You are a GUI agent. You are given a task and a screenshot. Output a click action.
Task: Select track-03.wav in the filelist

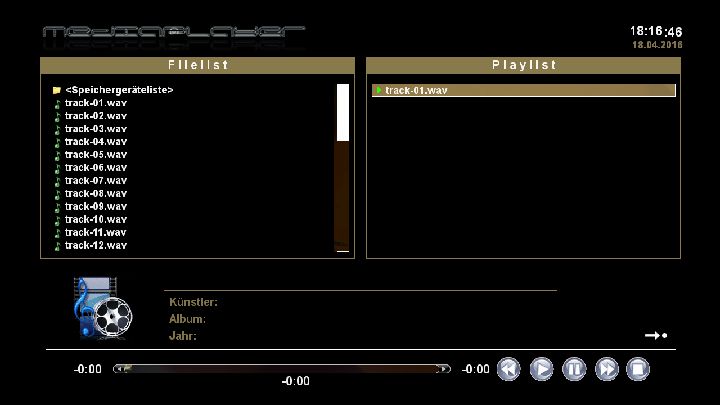coord(96,129)
